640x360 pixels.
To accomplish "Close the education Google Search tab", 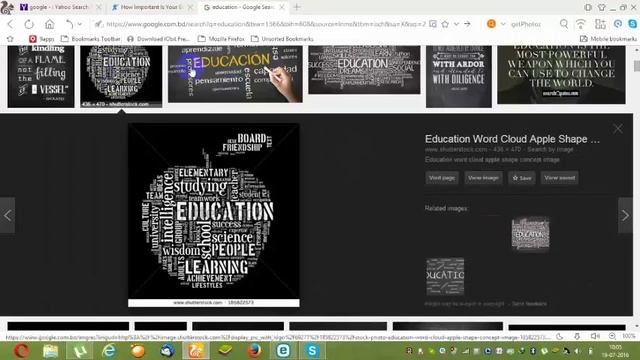I will [x=282, y=7].
